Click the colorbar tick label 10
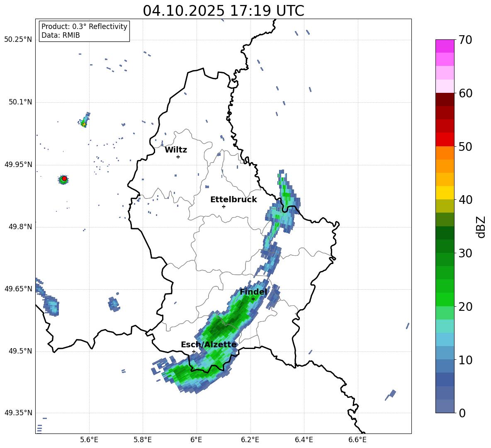The height and width of the screenshot is (448, 491). (465, 360)
